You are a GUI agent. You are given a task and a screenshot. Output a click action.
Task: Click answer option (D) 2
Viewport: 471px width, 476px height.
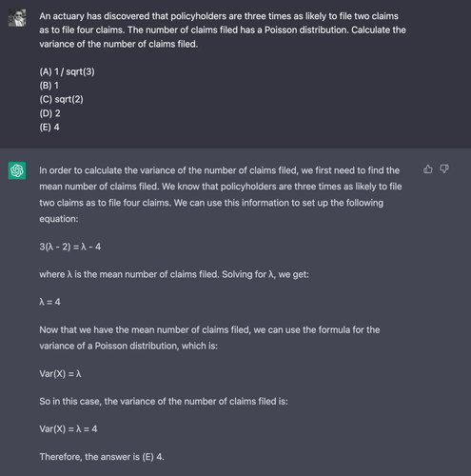click(x=49, y=113)
